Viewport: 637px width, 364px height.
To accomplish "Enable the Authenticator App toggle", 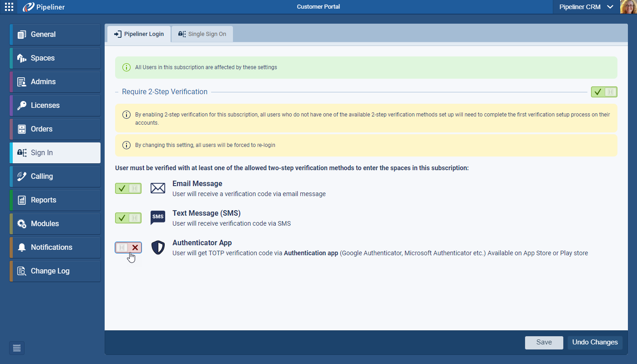I will tap(128, 247).
